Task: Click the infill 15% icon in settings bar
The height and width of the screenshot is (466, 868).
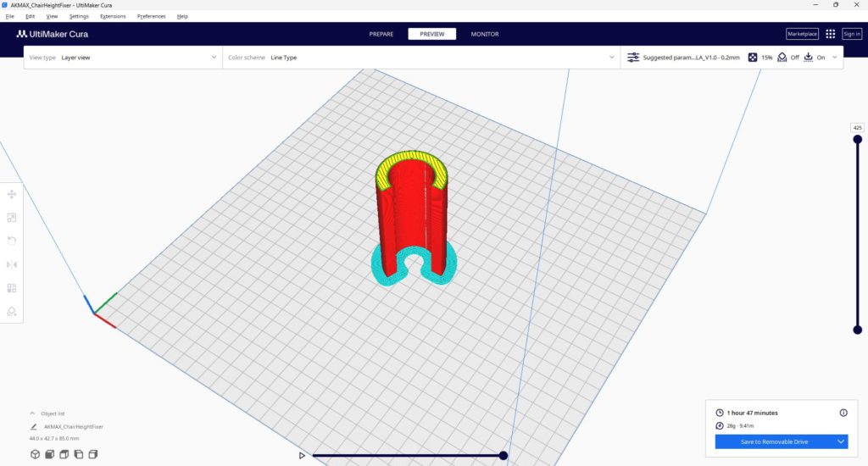Action: [753, 58]
